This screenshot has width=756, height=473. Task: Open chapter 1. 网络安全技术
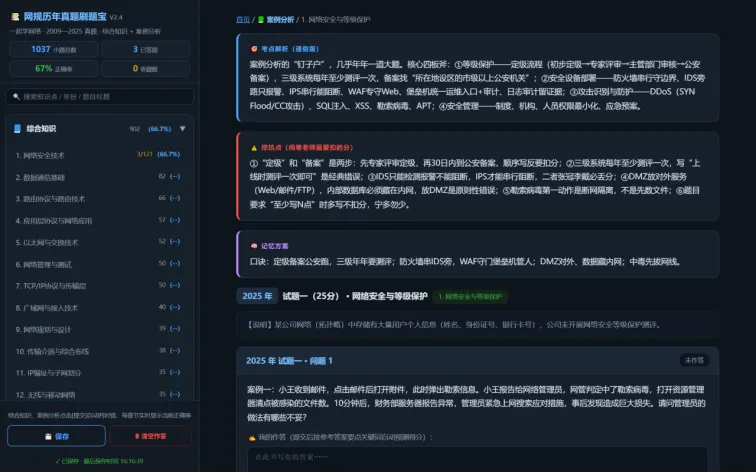[99, 155]
